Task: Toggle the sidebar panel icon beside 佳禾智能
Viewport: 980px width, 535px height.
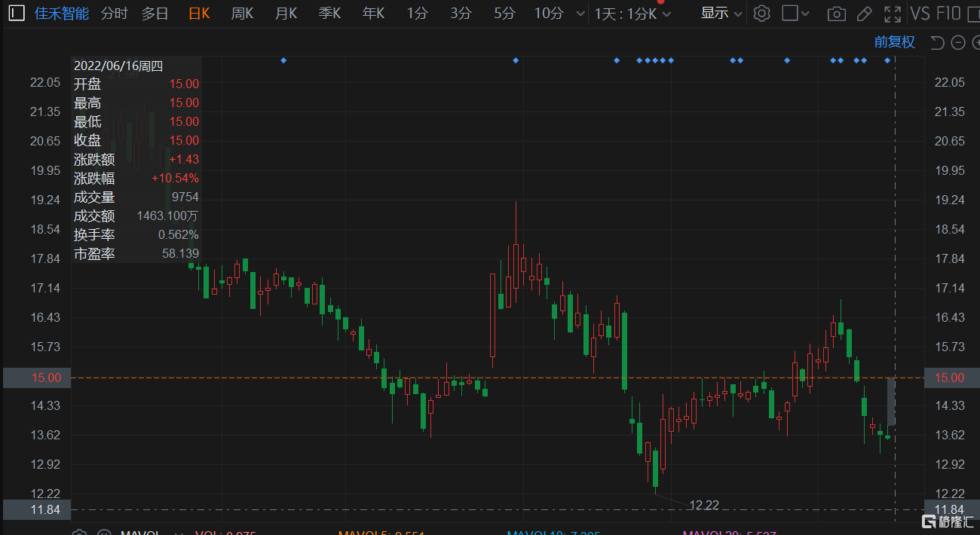Action: pos(17,13)
